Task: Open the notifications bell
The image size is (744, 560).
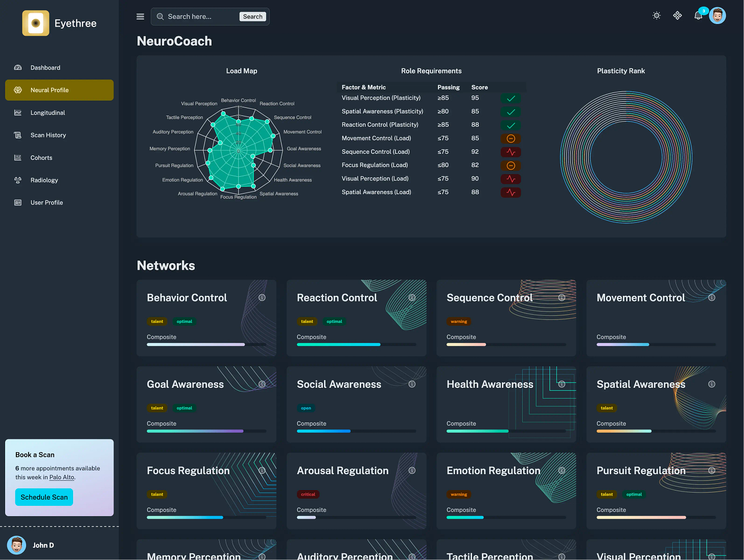Action: (x=697, y=15)
